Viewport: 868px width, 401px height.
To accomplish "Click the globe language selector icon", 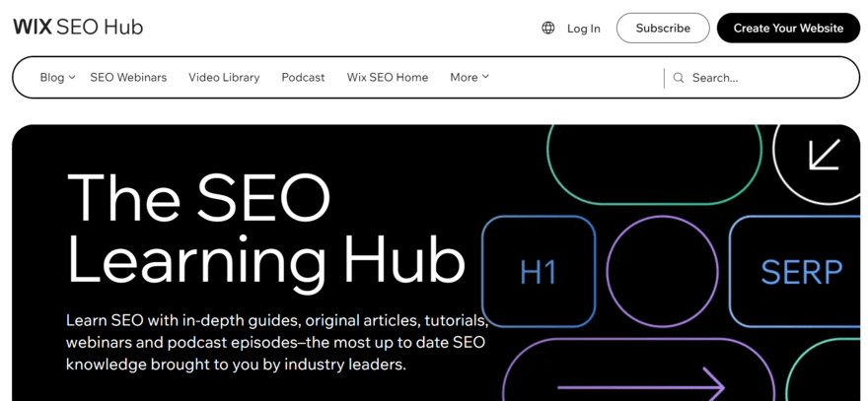I will 548,29.
